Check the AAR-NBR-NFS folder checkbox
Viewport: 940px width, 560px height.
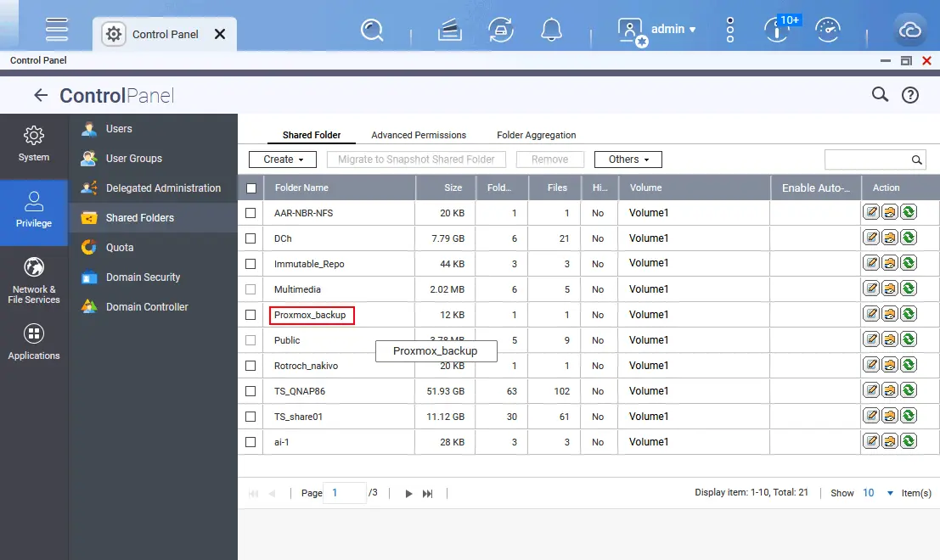tap(250, 213)
